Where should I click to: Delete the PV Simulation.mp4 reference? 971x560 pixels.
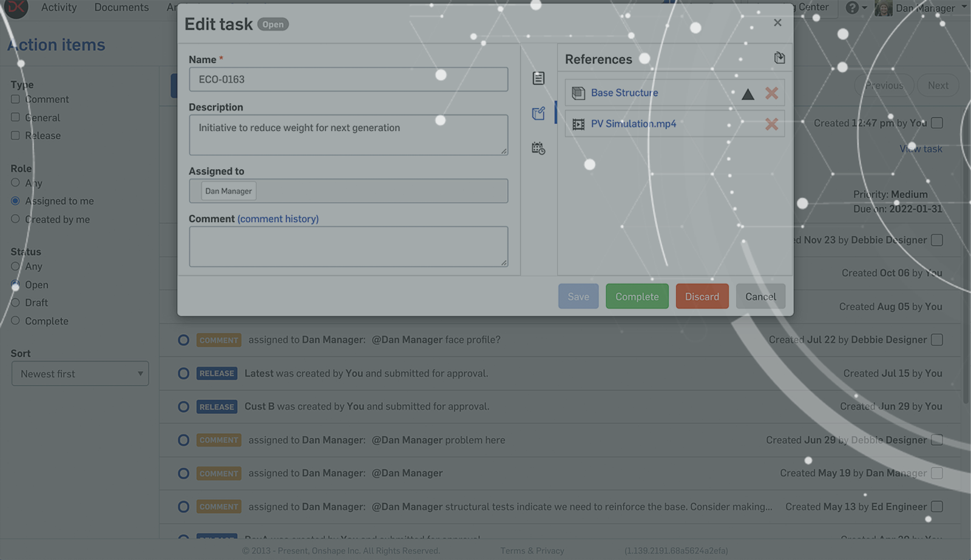pos(771,124)
